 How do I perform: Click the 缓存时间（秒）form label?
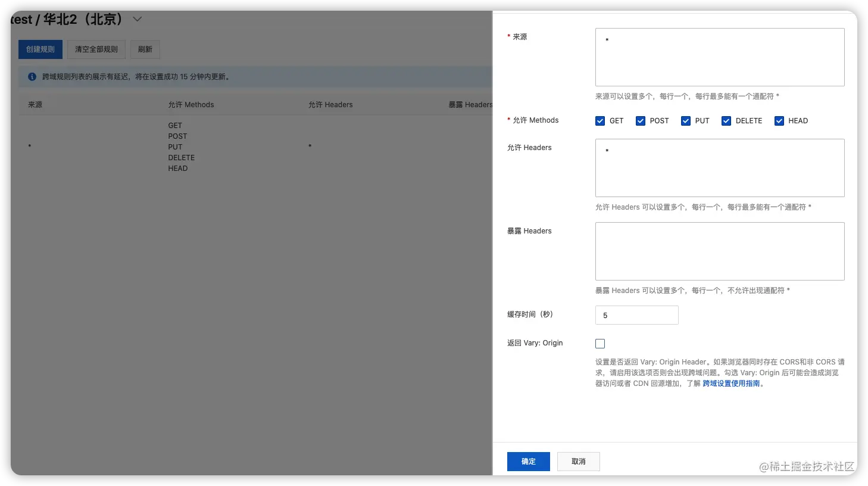[530, 314]
